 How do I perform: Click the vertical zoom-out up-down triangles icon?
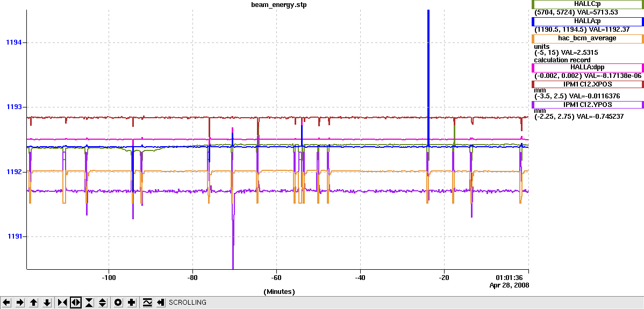point(103,303)
